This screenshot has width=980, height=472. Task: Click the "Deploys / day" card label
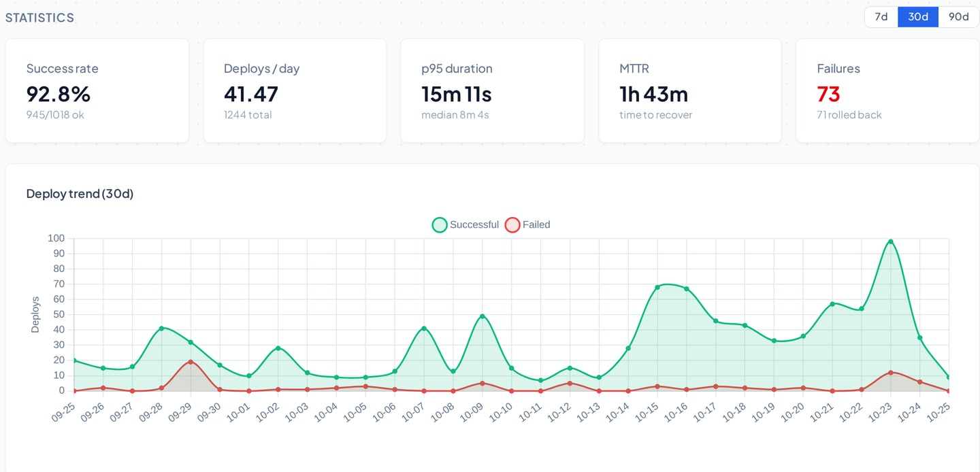[262, 69]
